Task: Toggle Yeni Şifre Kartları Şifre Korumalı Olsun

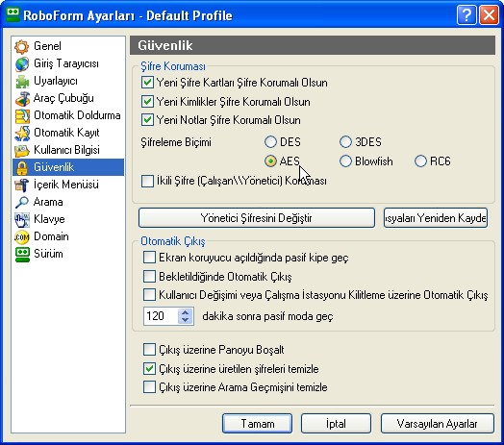Action: coord(147,83)
